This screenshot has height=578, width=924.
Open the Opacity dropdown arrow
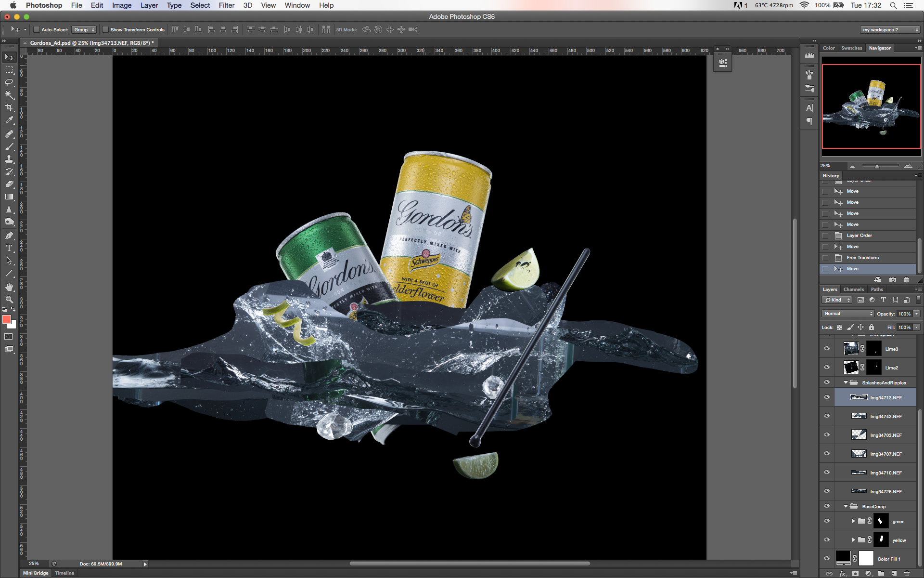(x=917, y=314)
